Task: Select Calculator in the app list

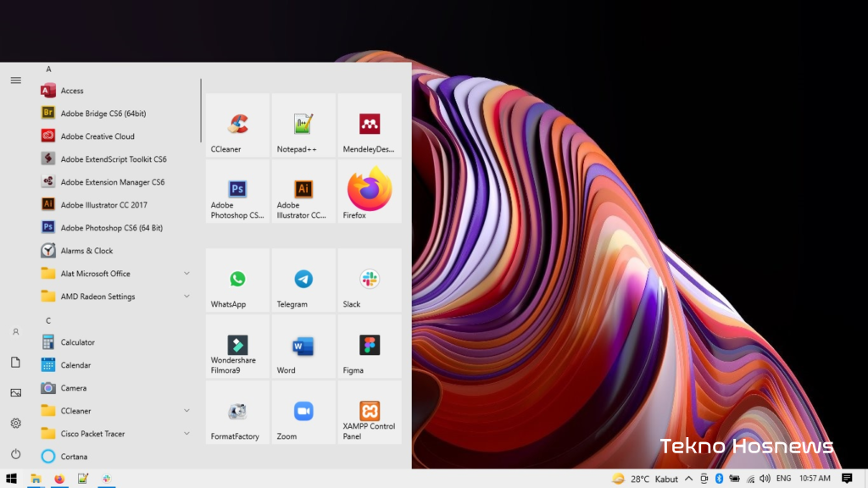Action: tap(77, 342)
